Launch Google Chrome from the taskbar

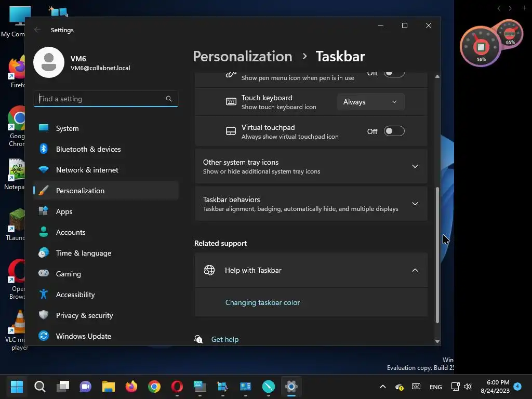pyautogui.click(x=154, y=387)
